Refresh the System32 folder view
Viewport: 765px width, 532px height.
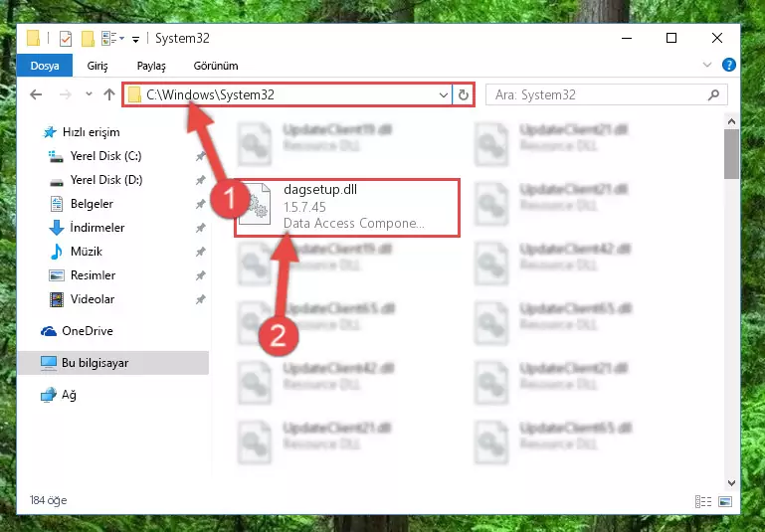pyautogui.click(x=463, y=95)
